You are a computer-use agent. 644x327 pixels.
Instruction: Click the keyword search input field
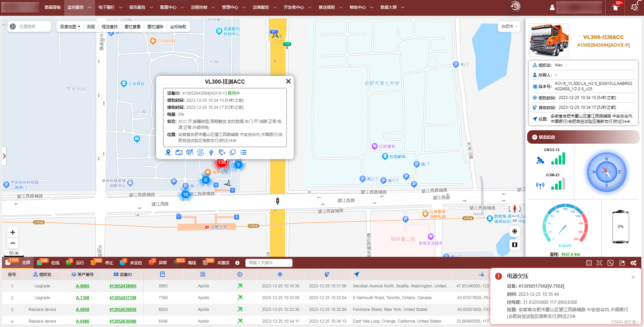tap(269, 263)
